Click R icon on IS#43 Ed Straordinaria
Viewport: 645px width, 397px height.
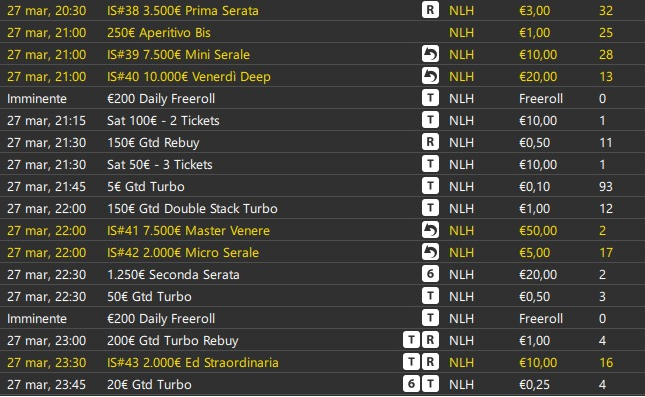tap(430, 362)
